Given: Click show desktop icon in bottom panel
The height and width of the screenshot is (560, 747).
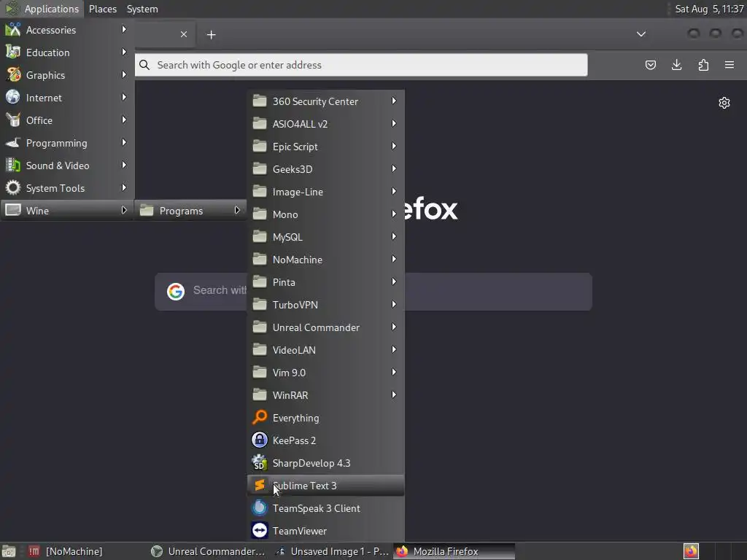Looking at the screenshot, I should click(9, 551).
